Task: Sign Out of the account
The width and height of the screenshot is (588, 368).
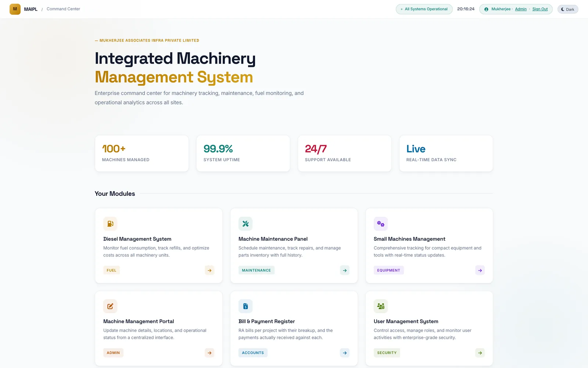Action: (540, 9)
